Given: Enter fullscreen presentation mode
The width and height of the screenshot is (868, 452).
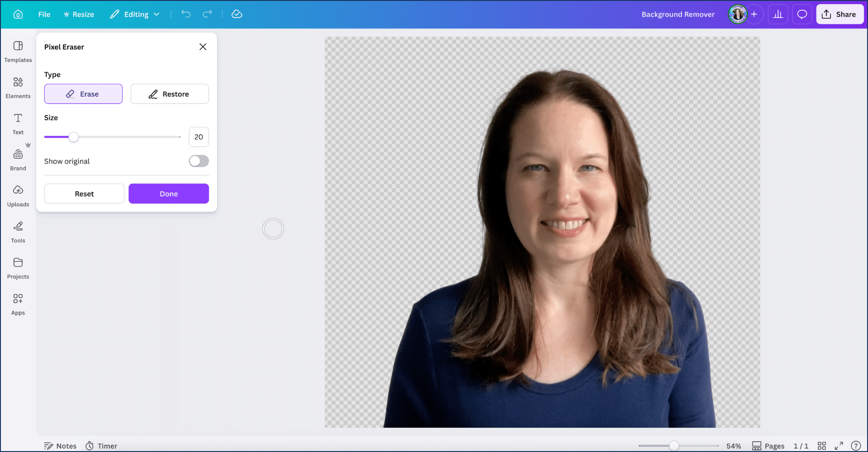Looking at the screenshot, I should coord(839,446).
